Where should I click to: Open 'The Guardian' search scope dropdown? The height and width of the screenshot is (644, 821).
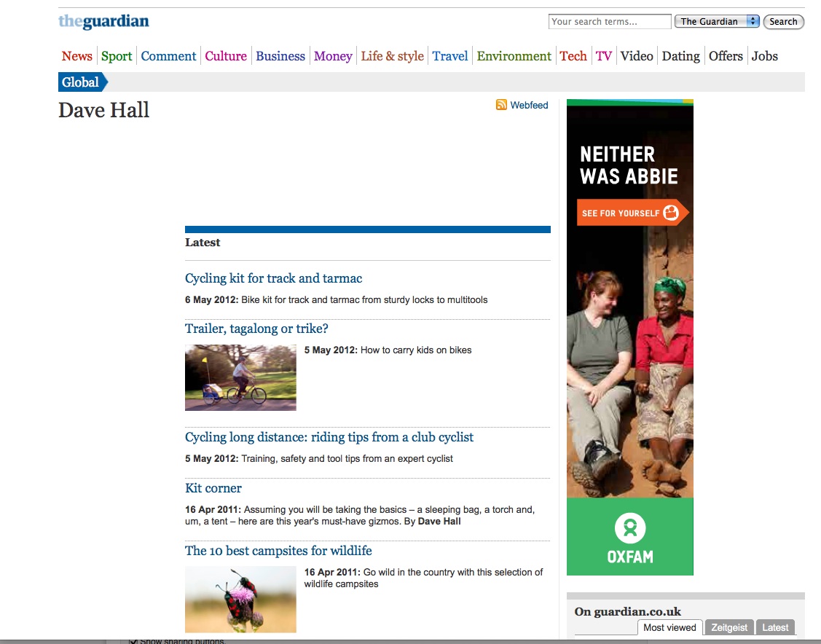716,21
